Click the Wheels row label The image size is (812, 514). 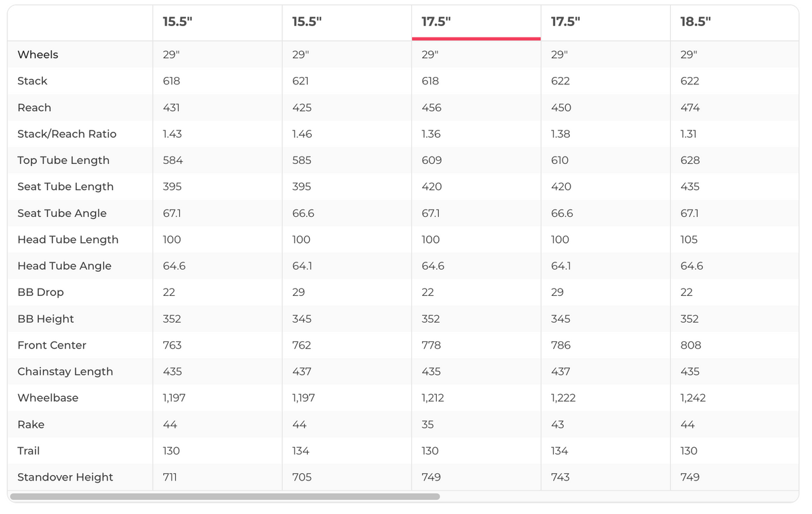pyautogui.click(x=37, y=55)
